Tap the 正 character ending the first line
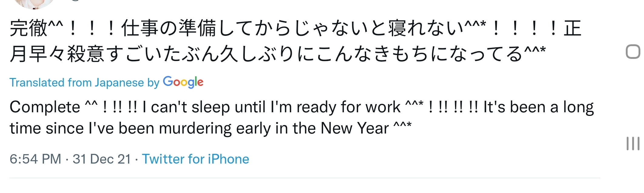The width and height of the screenshot is (644, 193). [x=572, y=28]
